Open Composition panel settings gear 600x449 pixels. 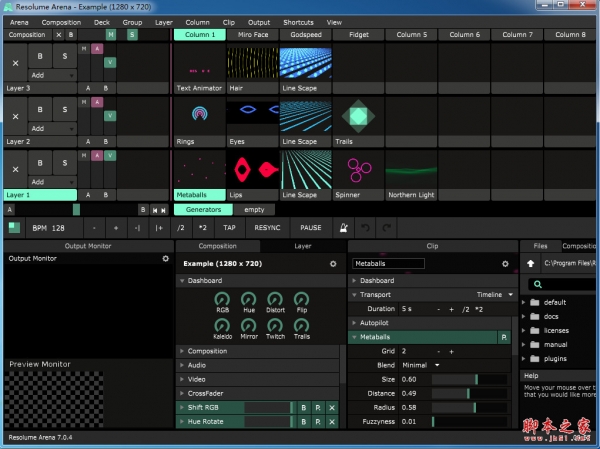pos(333,263)
